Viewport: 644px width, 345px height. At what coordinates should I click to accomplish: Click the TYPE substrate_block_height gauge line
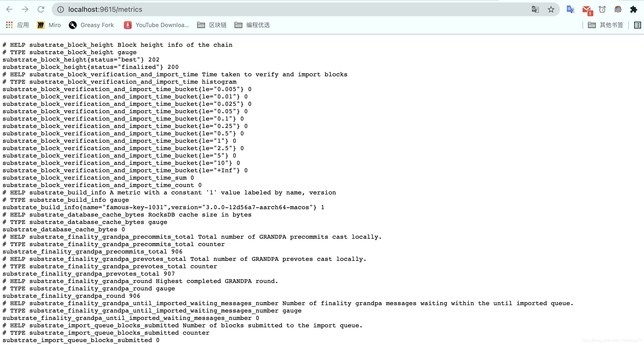coord(70,52)
